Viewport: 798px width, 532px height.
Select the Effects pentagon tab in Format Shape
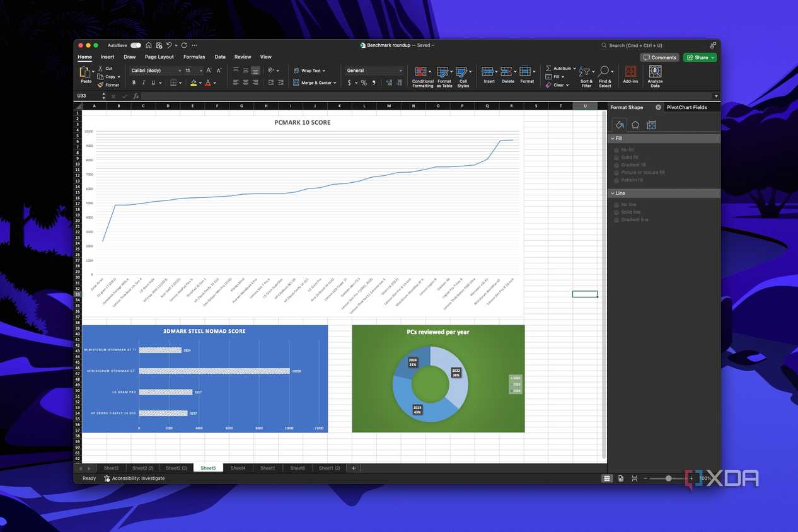pyautogui.click(x=635, y=125)
